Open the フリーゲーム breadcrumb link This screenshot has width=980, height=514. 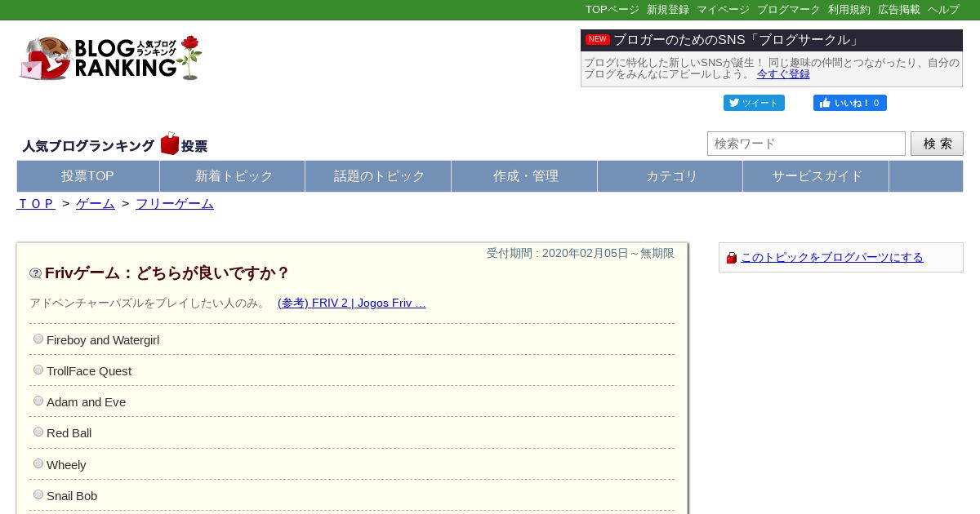tap(175, 204)
